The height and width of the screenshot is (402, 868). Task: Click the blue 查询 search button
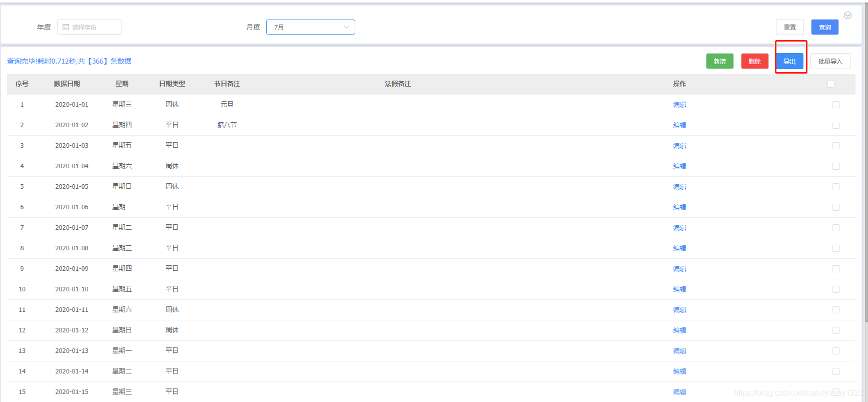coord(824,27)
